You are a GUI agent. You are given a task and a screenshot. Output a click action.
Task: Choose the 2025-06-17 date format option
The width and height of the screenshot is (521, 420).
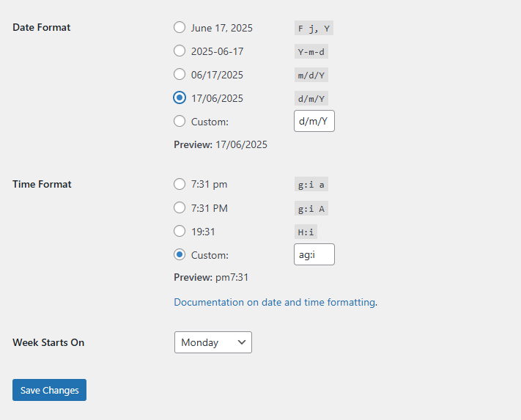point(180,51)
